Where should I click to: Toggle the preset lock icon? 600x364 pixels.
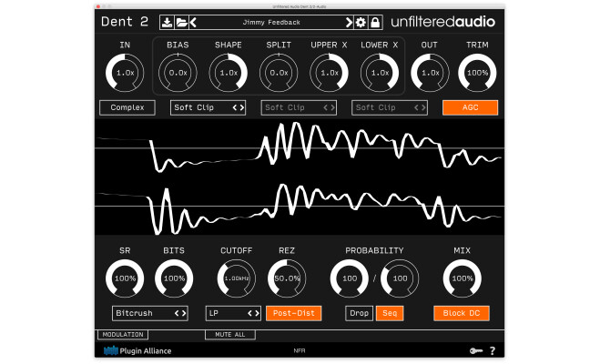point(375,23)
